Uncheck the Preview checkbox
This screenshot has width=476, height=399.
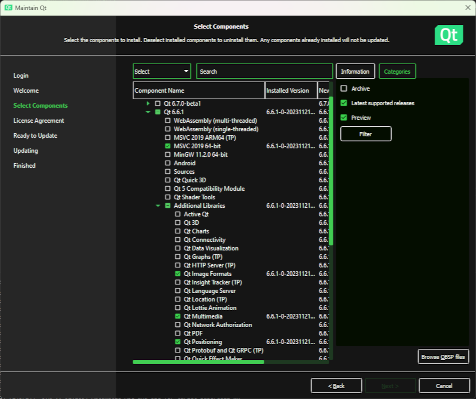[x=344, y=117]
